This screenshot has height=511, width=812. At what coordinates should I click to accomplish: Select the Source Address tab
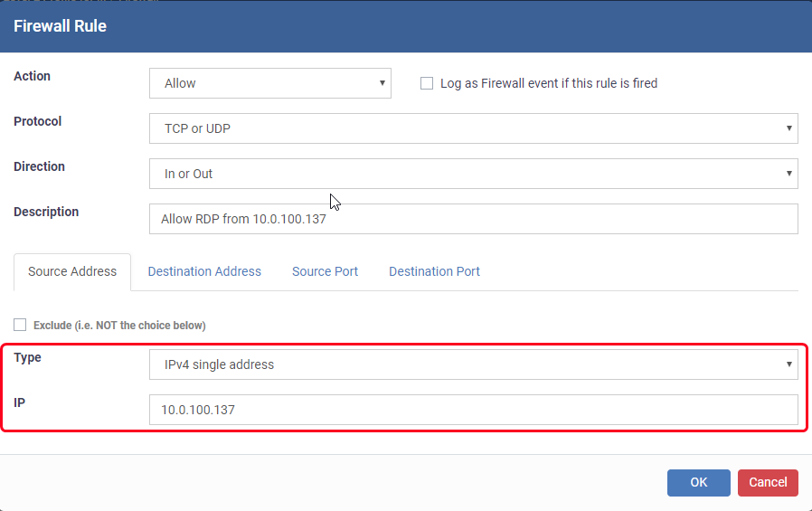72,272
